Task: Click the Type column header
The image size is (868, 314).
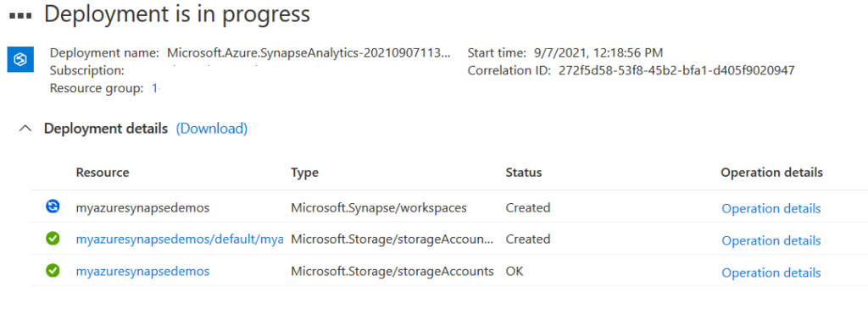Action: (x=304, y=173)
